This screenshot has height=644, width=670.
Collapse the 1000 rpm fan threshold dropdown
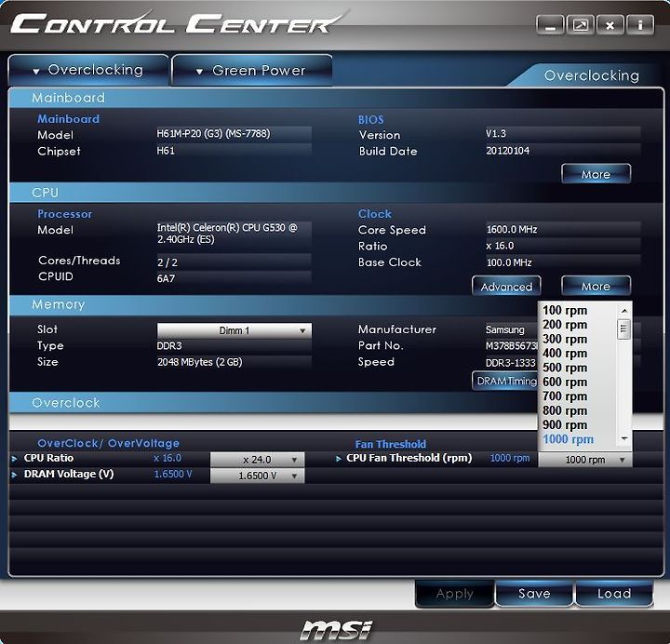tap(585, 460)
